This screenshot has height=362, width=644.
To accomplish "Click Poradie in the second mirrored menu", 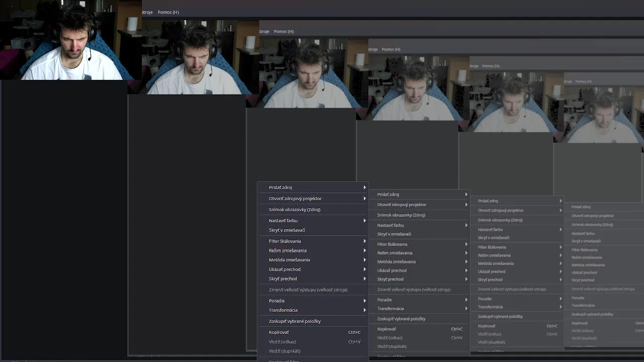I will [420, 300].
